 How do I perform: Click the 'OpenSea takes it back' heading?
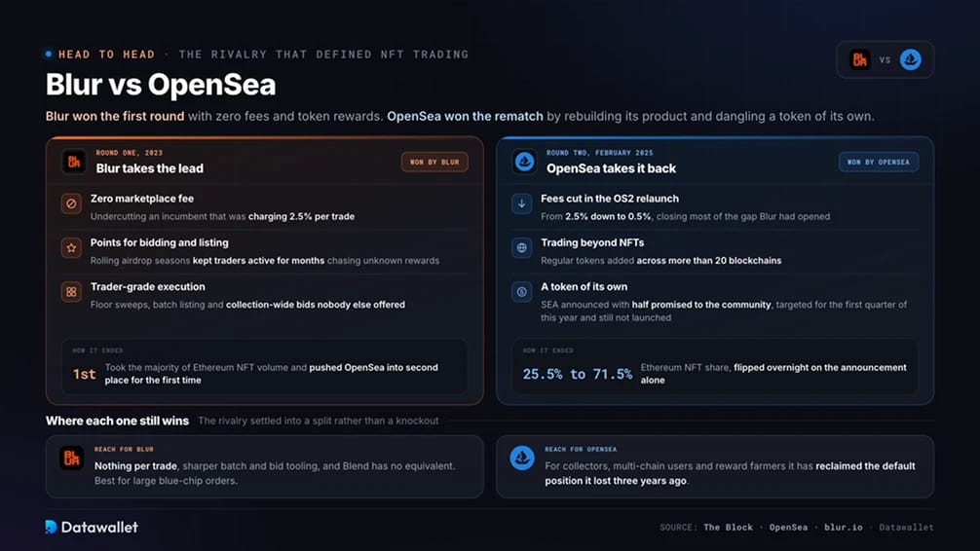(x=611, y=168)
